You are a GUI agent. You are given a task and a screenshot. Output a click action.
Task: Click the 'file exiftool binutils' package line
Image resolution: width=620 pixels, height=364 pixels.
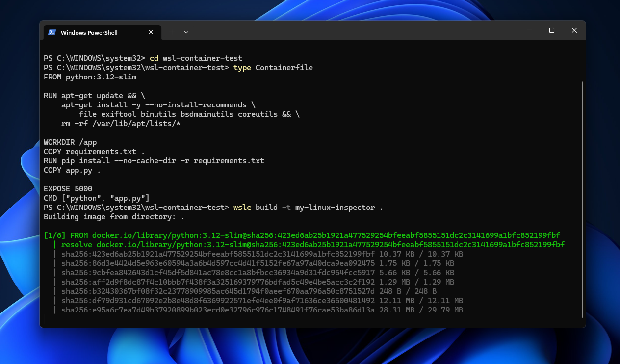(x=189, y=114)
